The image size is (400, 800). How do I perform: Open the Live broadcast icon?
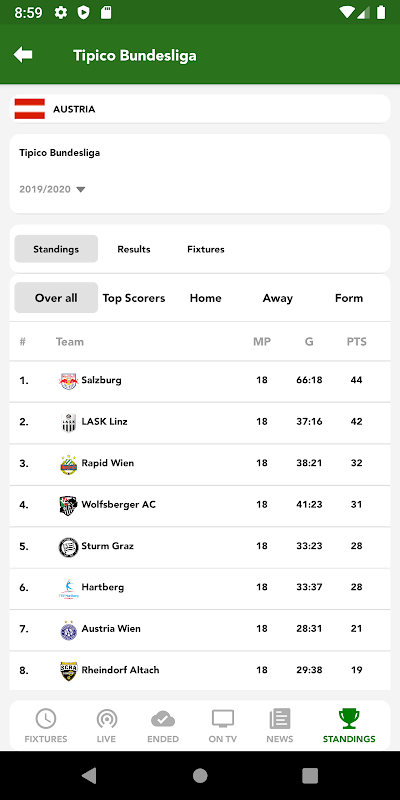(107, 719)
